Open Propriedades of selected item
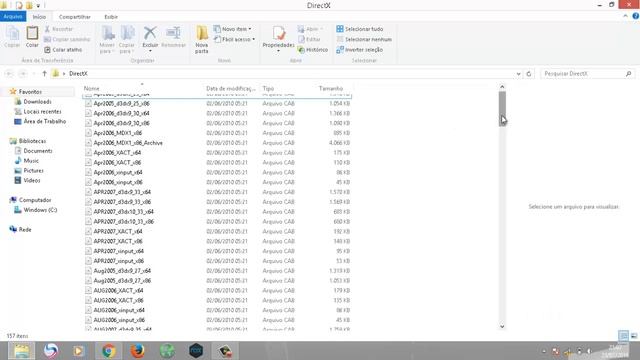 pos(278,38)
